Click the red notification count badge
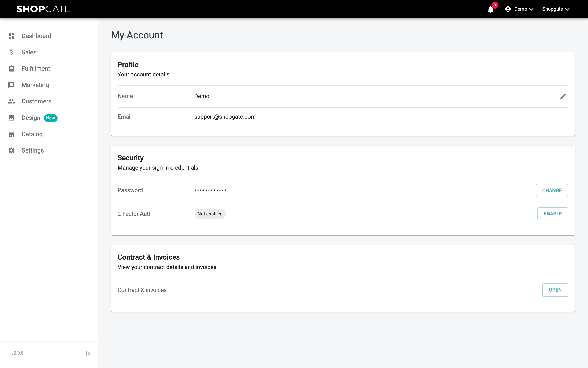The height and width of the screenshot is (368, 588). tap(495, 5)
